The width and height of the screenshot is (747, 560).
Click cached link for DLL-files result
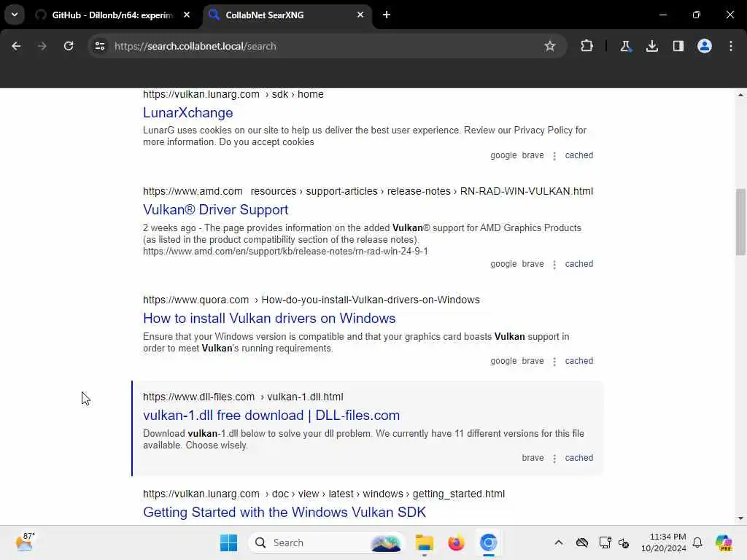coord(578,458)
